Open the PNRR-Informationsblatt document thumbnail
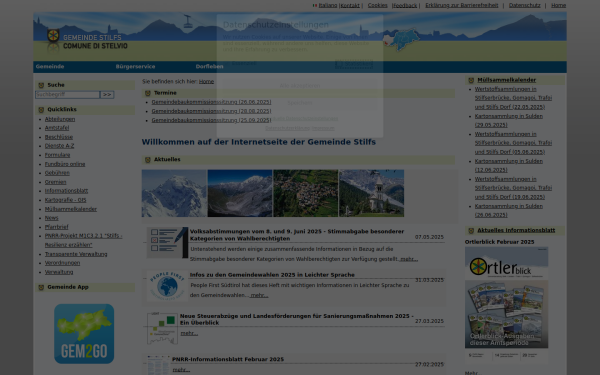600x375 pixels. pos(158,365)
